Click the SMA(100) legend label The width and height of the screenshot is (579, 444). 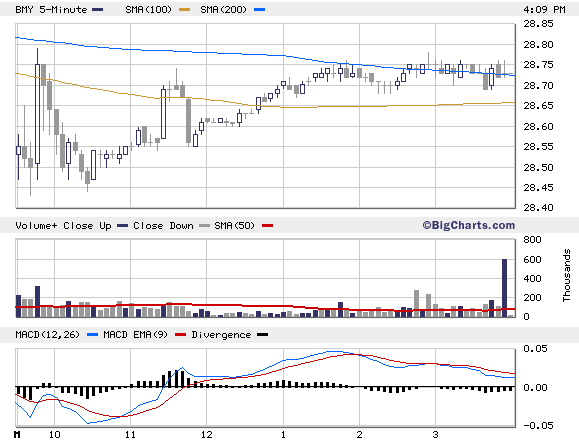point(148,10)
